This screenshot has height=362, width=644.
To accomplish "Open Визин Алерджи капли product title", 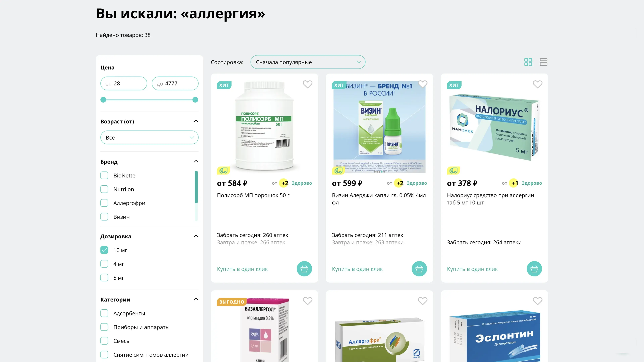I will (379, 199).
